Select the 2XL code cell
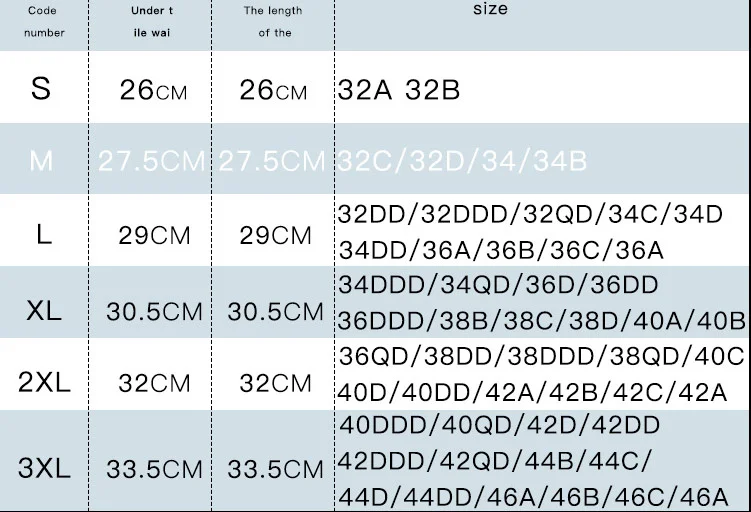Image resolution: width=751 pixels, height=512 pixels. coord(43,382)
